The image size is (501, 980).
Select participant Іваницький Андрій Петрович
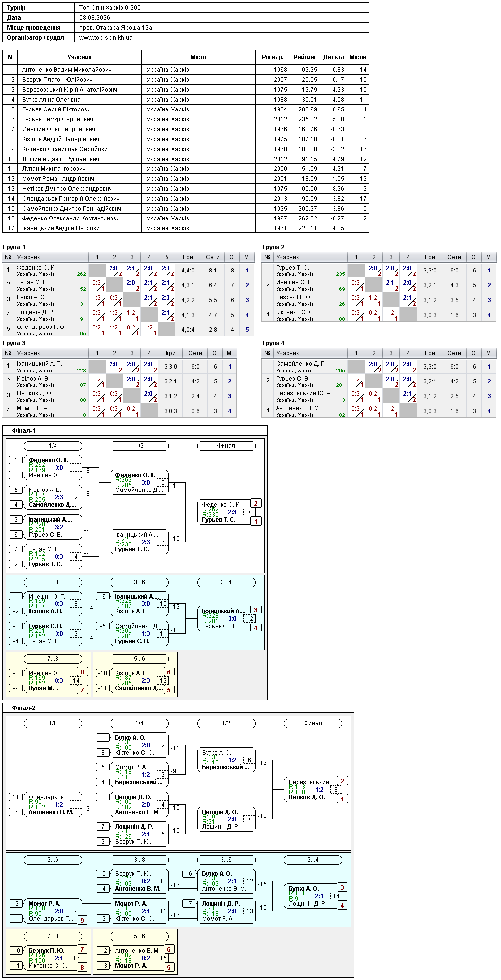pos(62,228)
